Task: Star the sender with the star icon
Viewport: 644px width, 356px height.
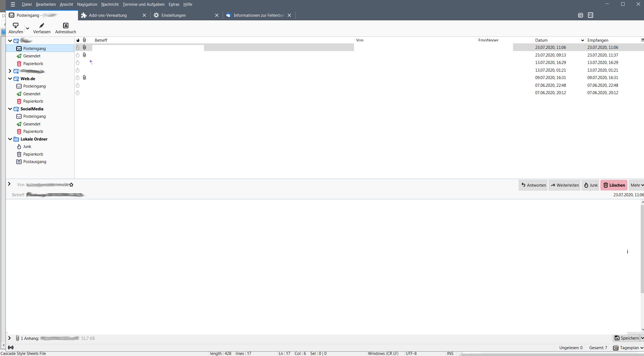Action: [x=71, y=185]
